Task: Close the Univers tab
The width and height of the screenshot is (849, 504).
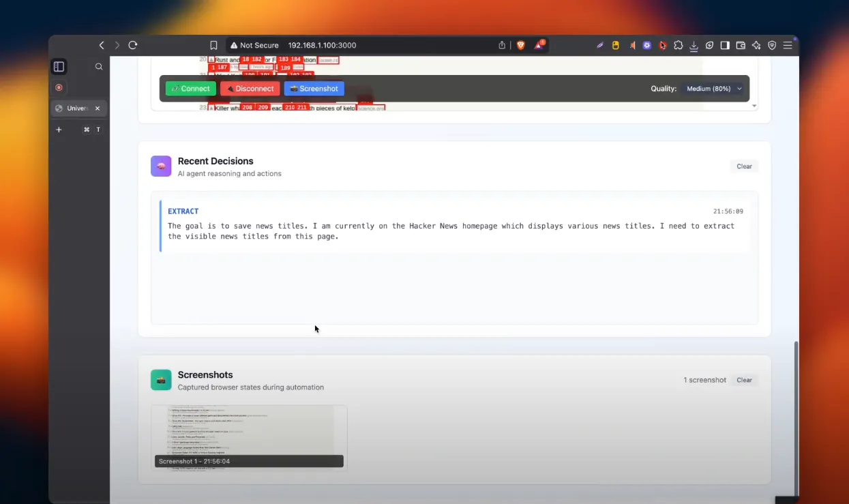Action: point(98,108)
